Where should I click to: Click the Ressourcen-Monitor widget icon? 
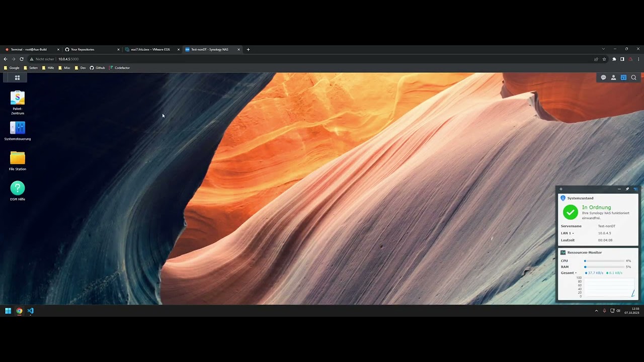click(x=563, y=252)
